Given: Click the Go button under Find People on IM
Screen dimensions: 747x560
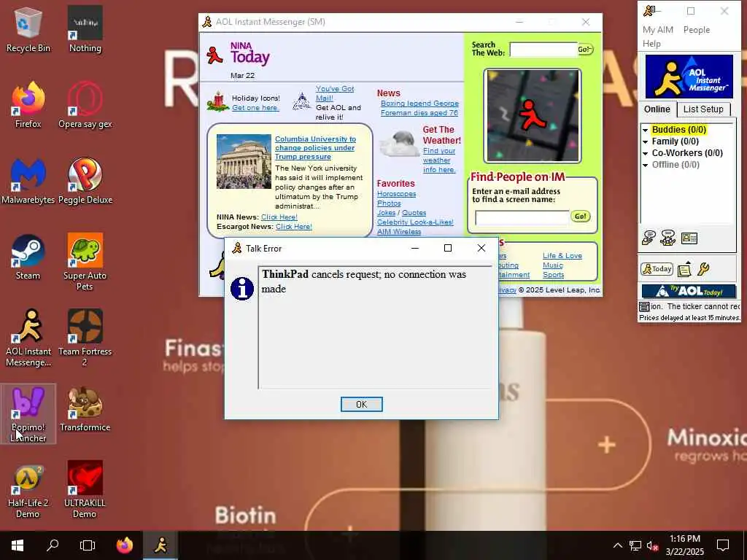Looking at the screenshot, I should click(580, 216).
